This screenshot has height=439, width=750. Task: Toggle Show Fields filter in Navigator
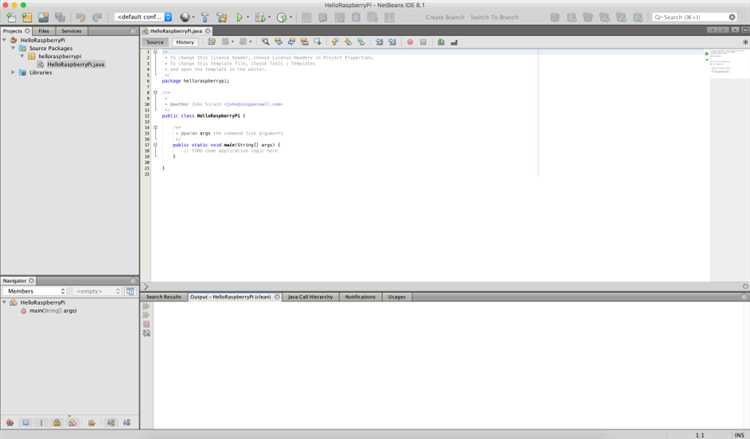(x=26, y=423)
